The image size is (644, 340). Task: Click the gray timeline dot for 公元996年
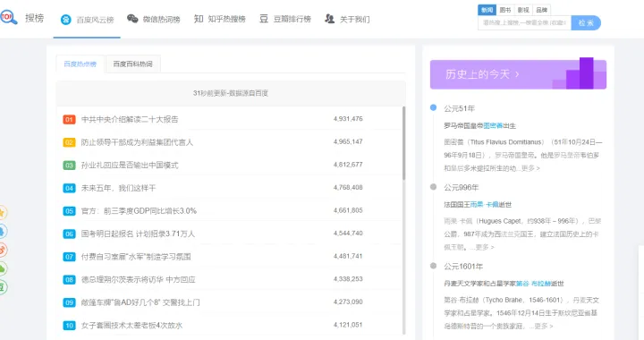click(433, 187)
